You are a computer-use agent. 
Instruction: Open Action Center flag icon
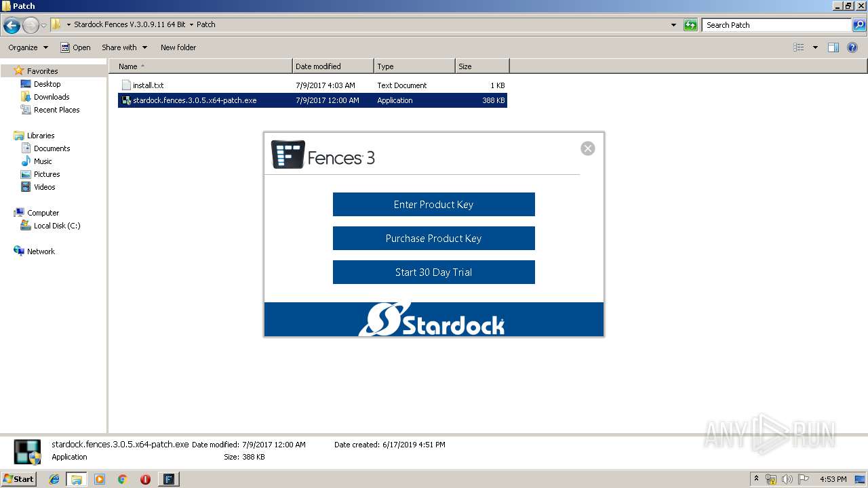(803, 479)
